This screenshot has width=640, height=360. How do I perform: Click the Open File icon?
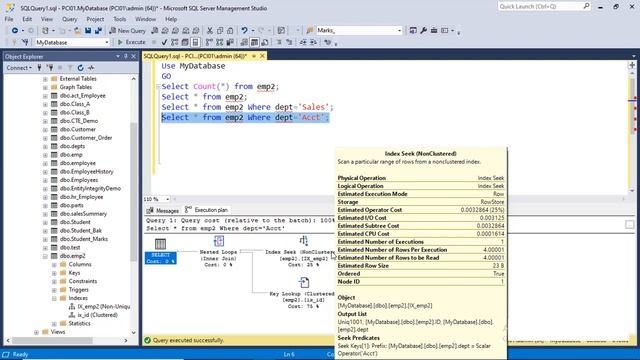click(x=77, y=31)
